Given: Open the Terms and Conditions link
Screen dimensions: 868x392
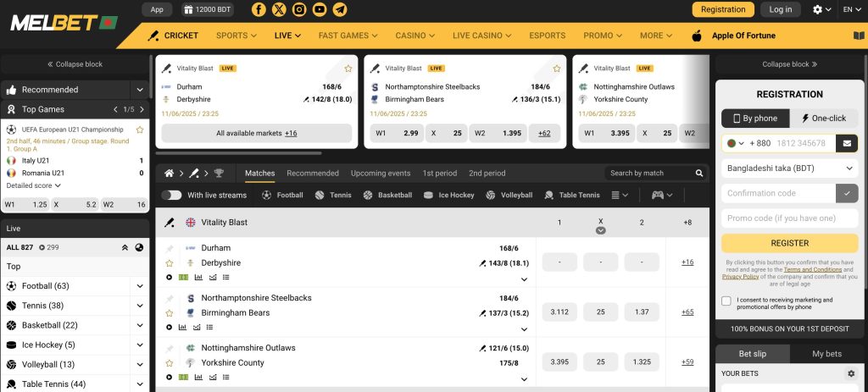Looking at the screenshot, I should tap(813, 270).
